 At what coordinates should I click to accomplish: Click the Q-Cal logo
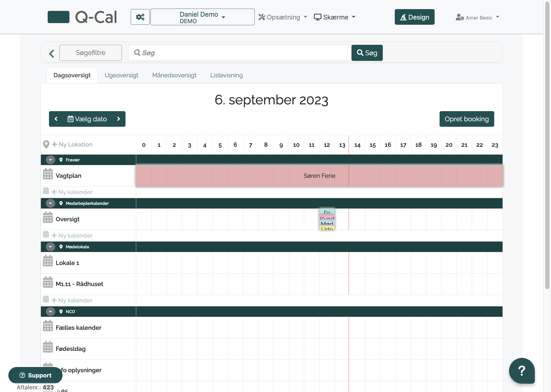82,17
